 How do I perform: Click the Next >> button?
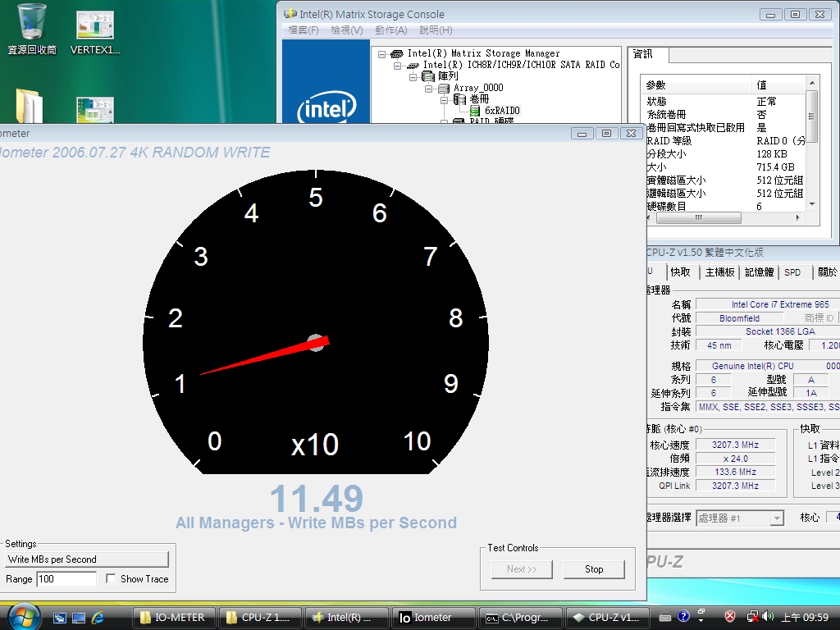point(522,569)
